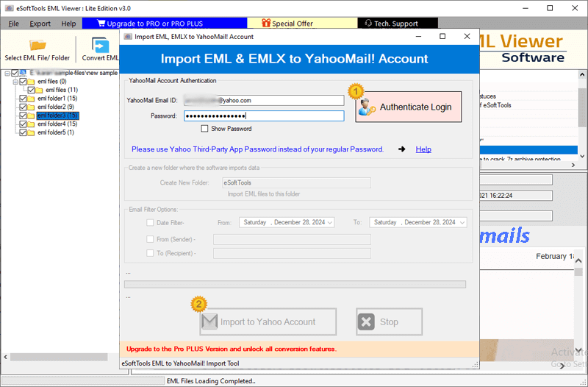Click the folder icon of eml folder5

[x=31, y=133]
